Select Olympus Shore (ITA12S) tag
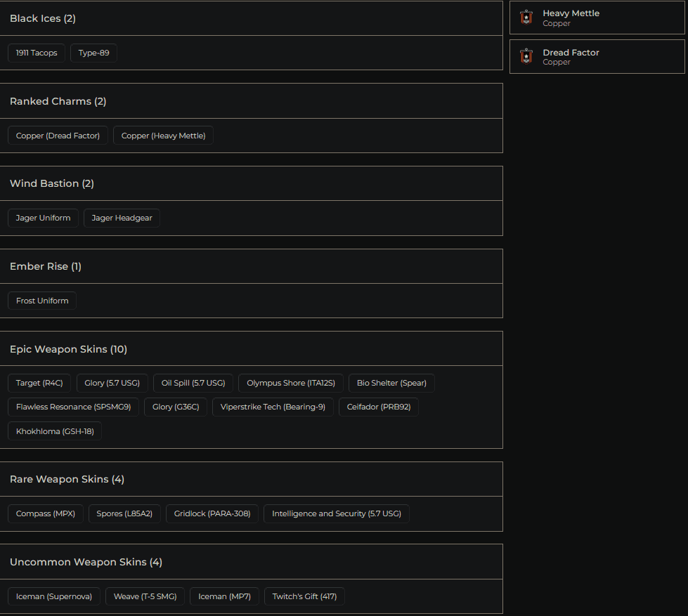The height and width of the screenshot is (616, 688). click(291, 383)
